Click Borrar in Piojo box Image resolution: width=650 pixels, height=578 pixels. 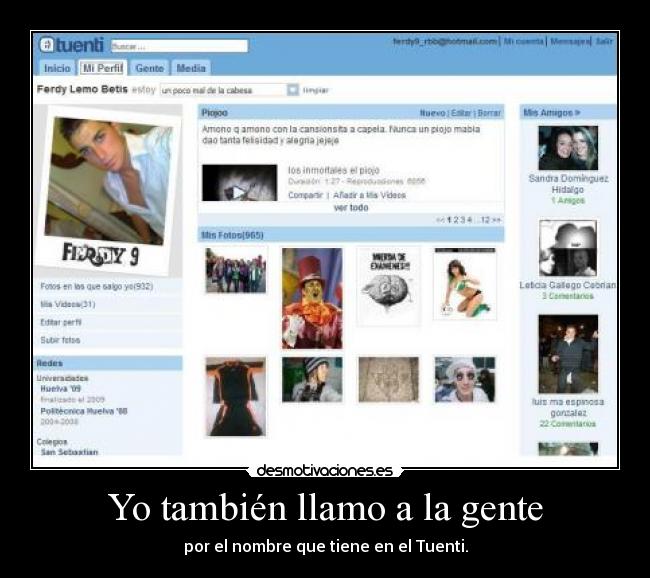489,113
